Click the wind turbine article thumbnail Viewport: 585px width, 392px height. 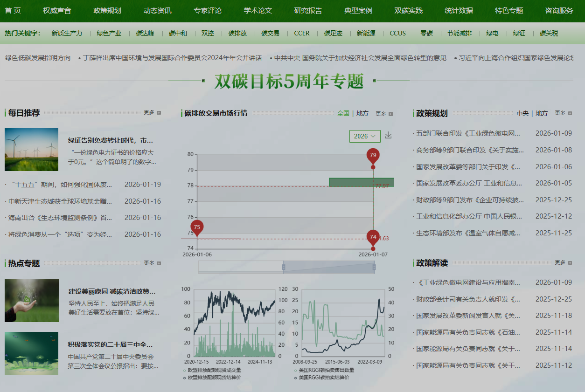31,149
